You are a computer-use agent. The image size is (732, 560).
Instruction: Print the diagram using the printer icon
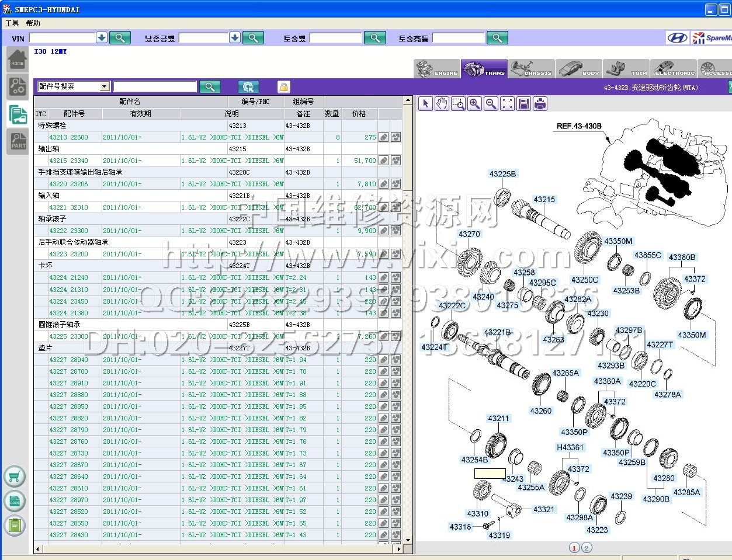(540, 104)
